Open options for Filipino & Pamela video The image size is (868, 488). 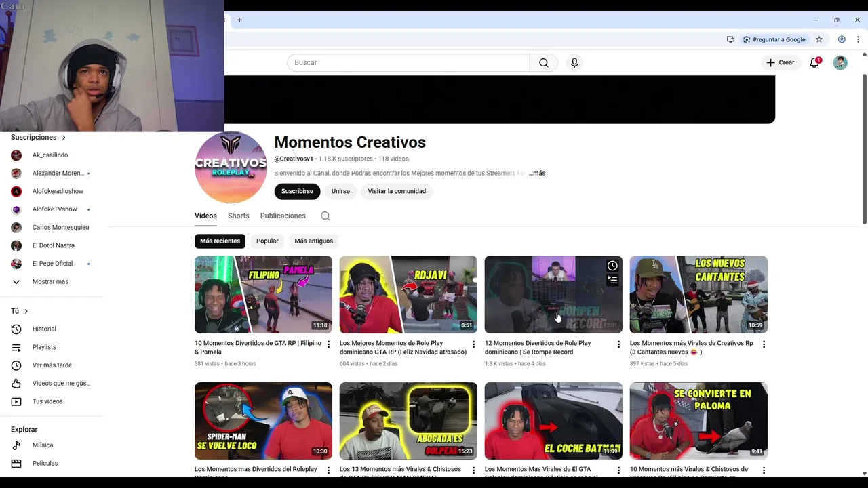click(x=329, y=344)
